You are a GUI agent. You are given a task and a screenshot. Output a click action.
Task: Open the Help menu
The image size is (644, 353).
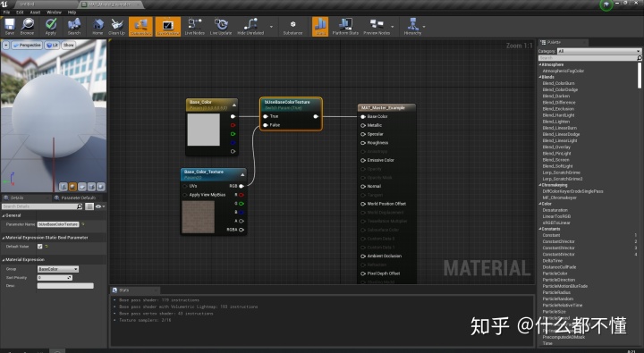(72, 13)
